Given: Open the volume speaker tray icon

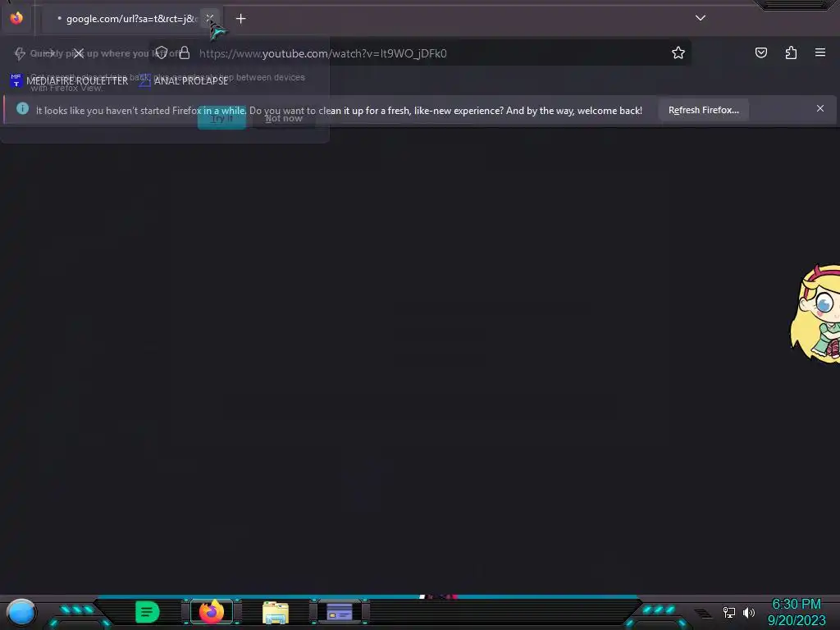Looking at the screenshot, I should [x=748, y=612].
